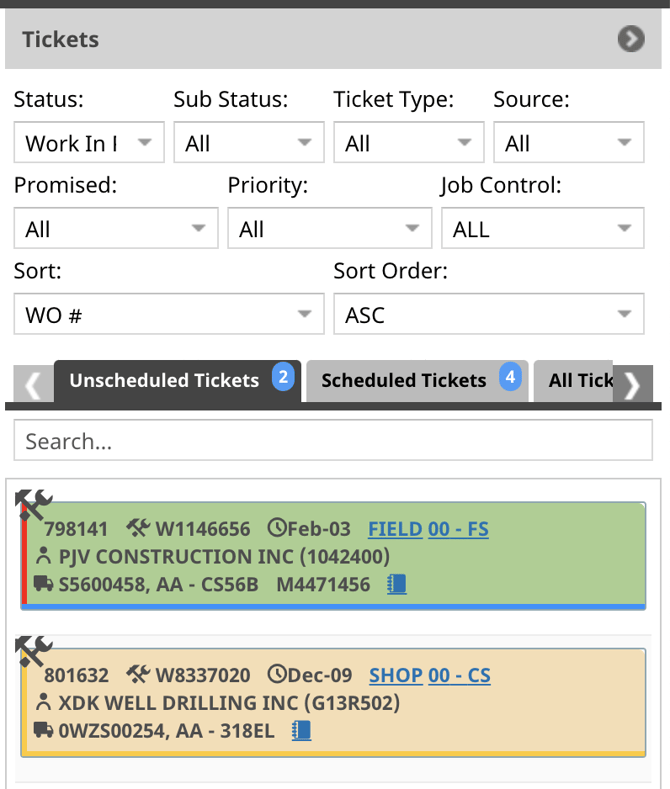The height and width of the screenshot is (789, 670).
Task: Show next tabs with right arrow
Action: [633, 385]
